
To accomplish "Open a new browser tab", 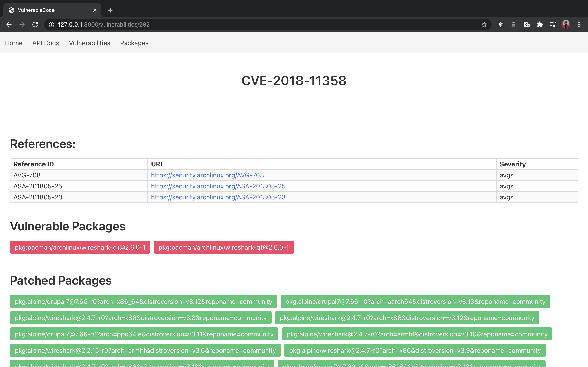I will (110, 10).
